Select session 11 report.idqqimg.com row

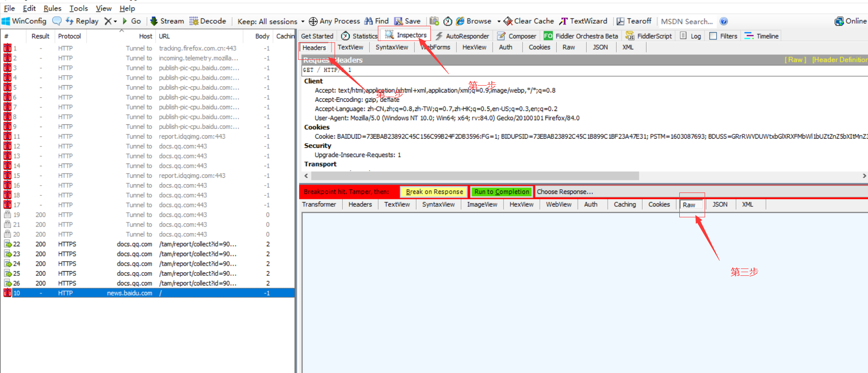click(147, 136)
